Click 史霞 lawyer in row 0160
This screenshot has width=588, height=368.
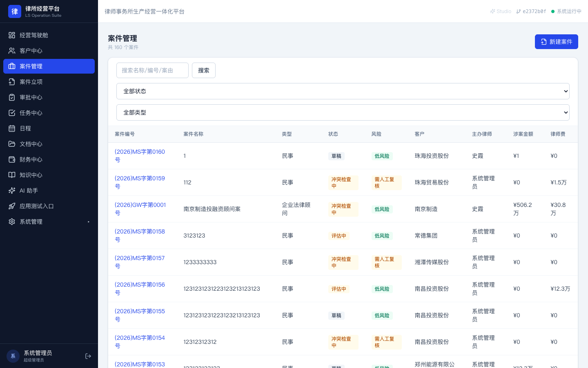click(478, 156)
